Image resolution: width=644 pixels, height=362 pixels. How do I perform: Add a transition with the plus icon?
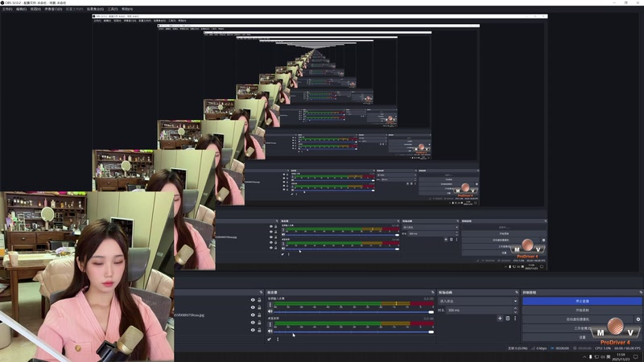click(500, 318)
